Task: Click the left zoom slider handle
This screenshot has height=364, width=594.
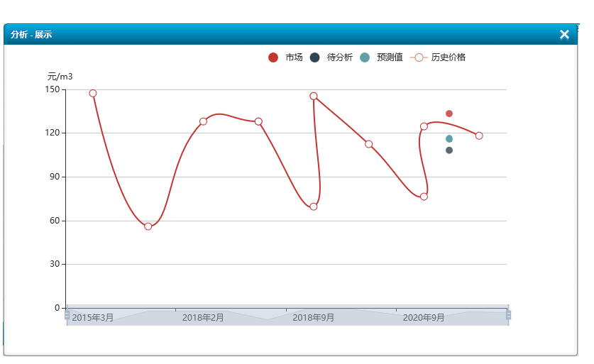Action: [67, 315]
